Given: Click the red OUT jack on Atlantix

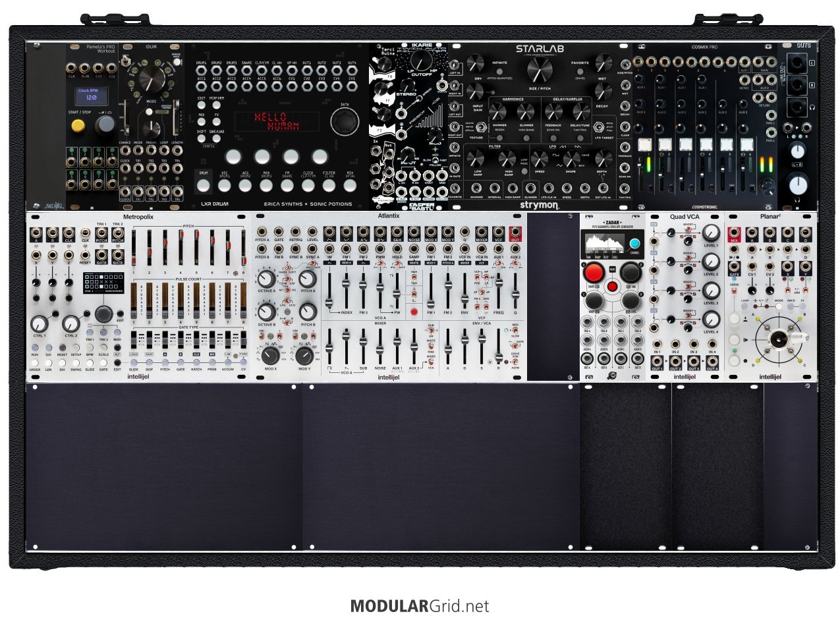Looking at the screenshot, I should tap(515, 233).
